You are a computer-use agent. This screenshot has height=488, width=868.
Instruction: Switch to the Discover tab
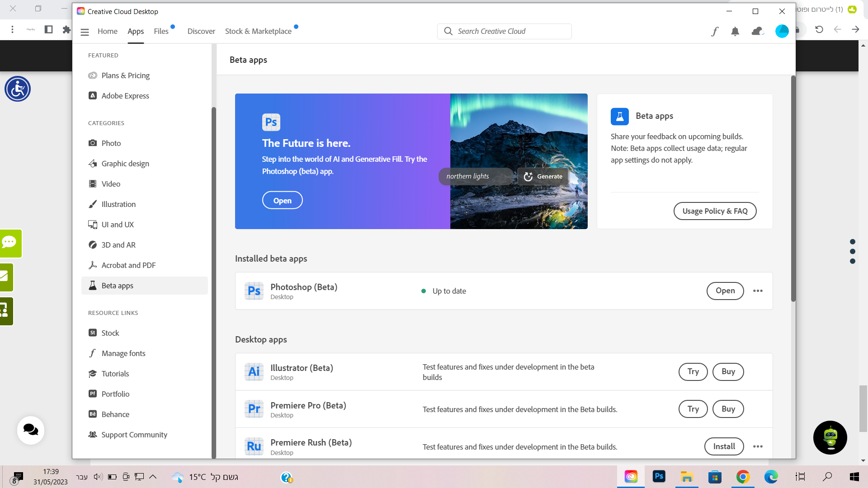[201, 31]
